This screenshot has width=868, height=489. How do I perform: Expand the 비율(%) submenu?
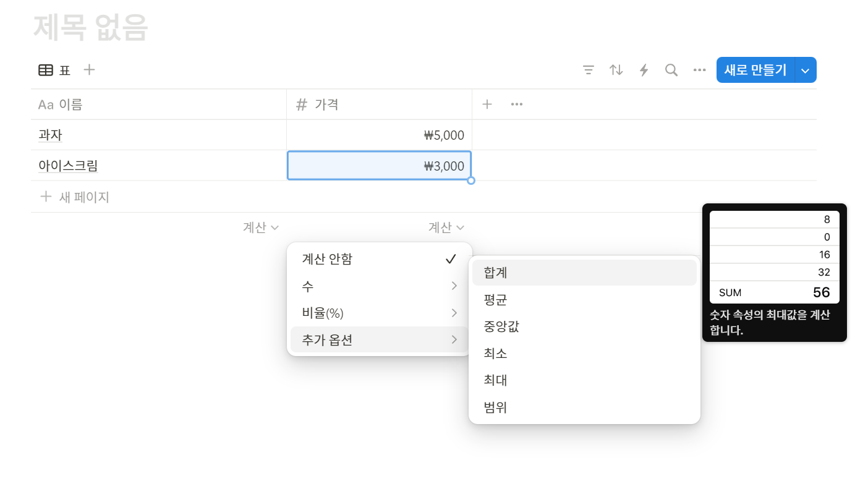tap(380, 313)
